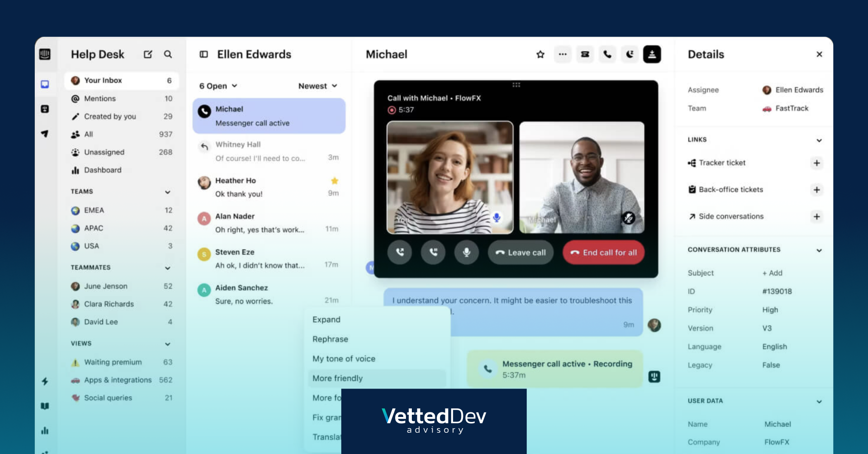Toggle the star on Heather Ho conversation
The height and width of the screenshot is (454, 868).
pyautogui.click(x=335, y=181)
